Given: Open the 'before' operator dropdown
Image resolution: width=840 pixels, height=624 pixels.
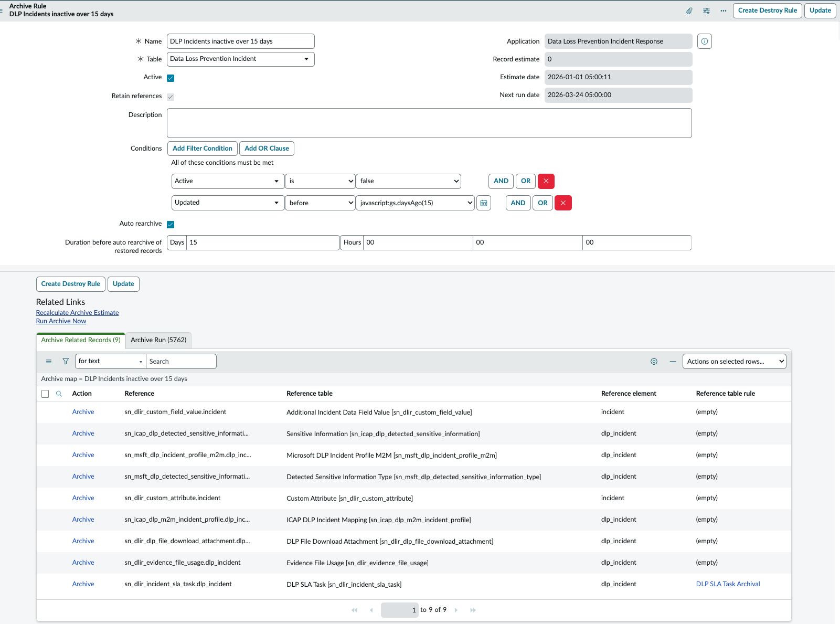Looking at the screenshot, I should click(320, 203).
